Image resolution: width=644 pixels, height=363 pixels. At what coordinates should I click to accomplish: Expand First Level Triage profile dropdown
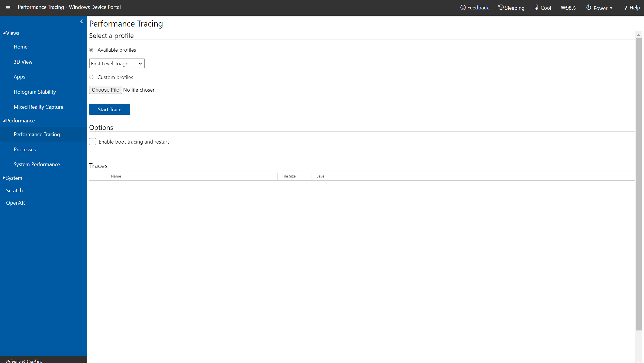click(117, 63)
